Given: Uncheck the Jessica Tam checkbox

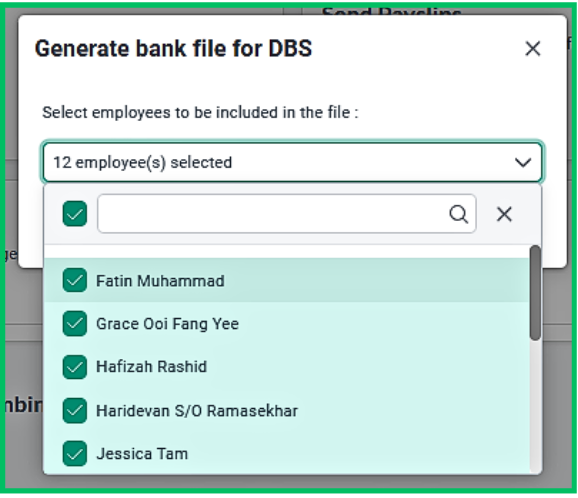Looking at the screenshot, I should pyautogui.click(x=75, y=453).
